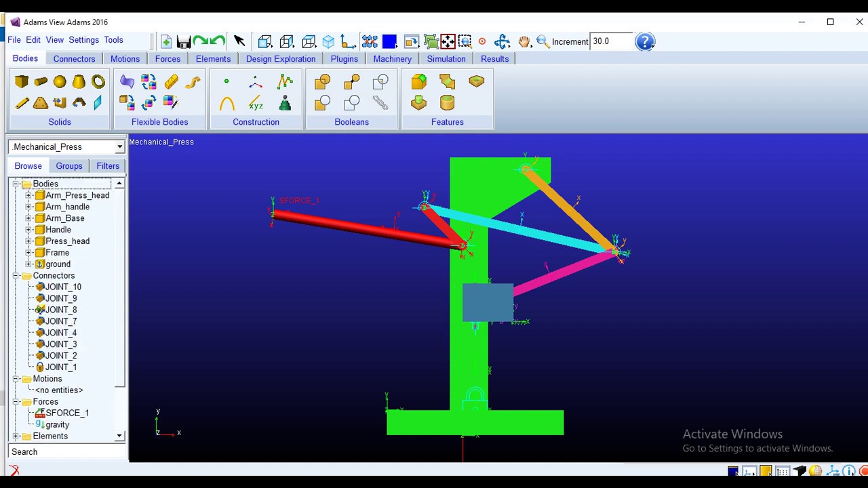The width and height of the screenshot is (868, 488).
Task: Click the New model icon
Action: tap(166, 41)
